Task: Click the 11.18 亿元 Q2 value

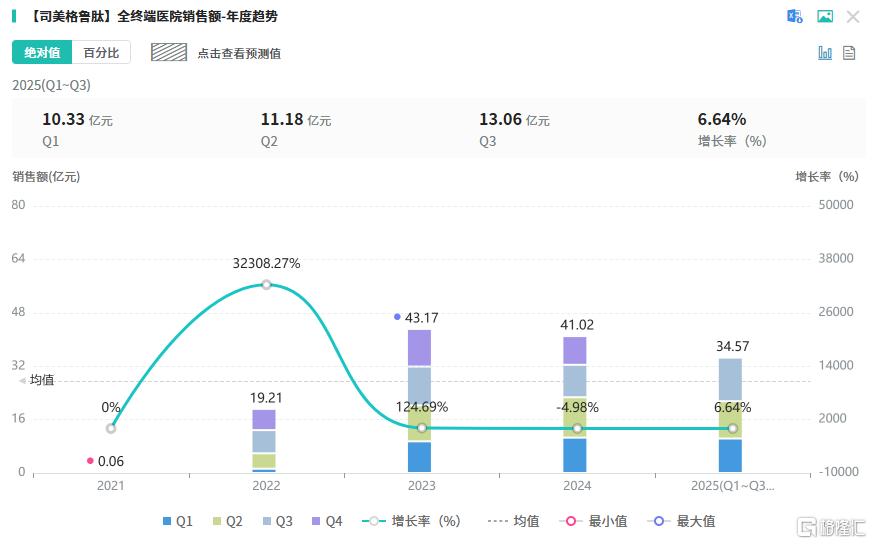Action: tap(296, 120)
